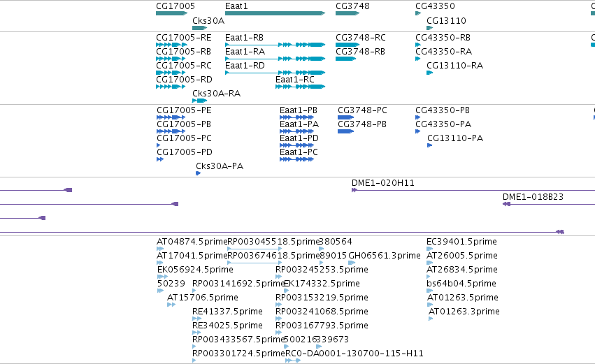This screenshot has height=364, width=595.
Task: Select protein CG13110-PA
Action: 429,145
